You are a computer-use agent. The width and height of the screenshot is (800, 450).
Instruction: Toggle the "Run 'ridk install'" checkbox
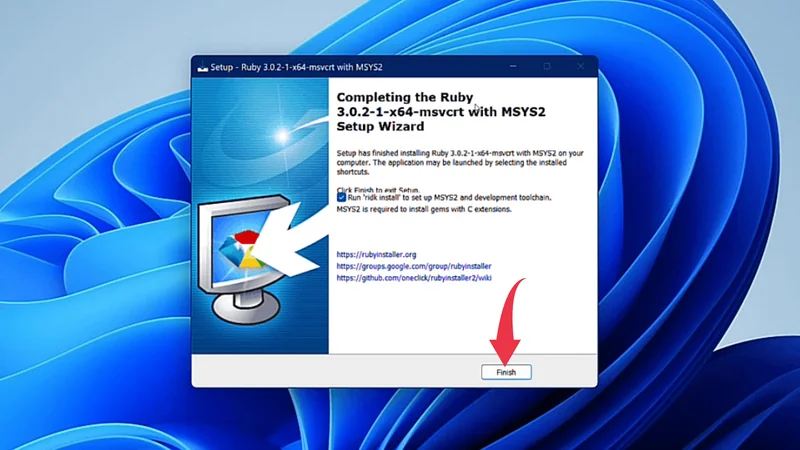coord(342,198)
